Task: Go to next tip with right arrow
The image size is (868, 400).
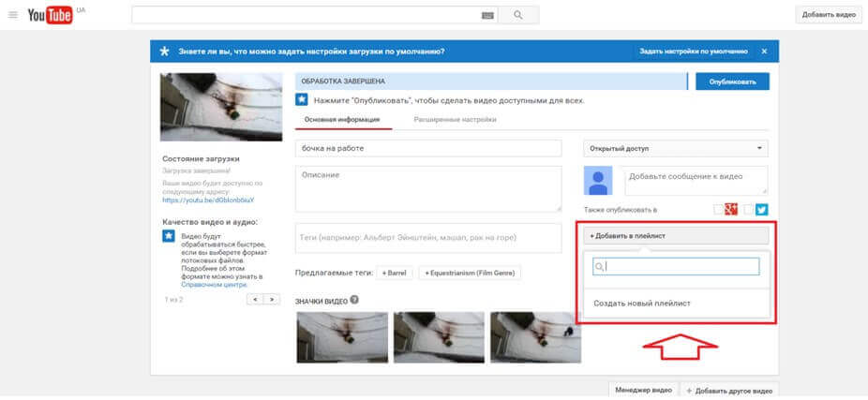Action: (x=271, y=299)
